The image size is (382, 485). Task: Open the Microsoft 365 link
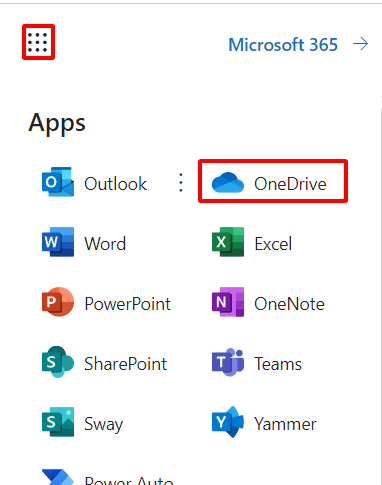pos(283,45)
